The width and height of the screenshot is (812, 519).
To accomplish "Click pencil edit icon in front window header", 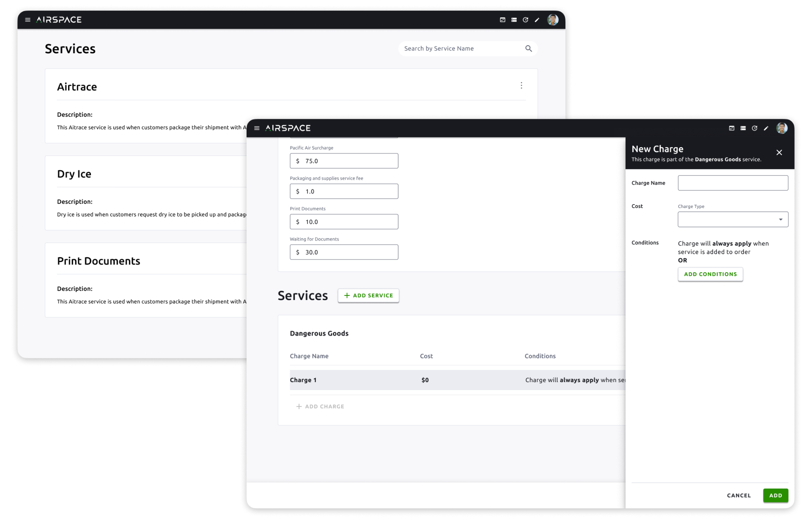I will point(766,128).
